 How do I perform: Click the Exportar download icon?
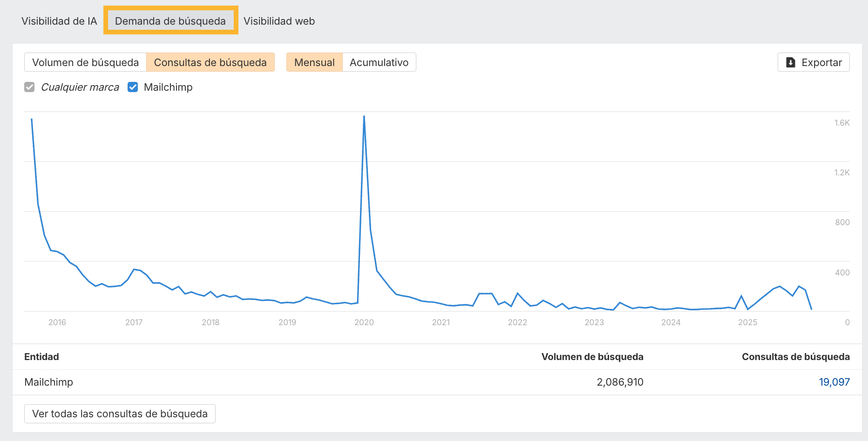[791, 62]
